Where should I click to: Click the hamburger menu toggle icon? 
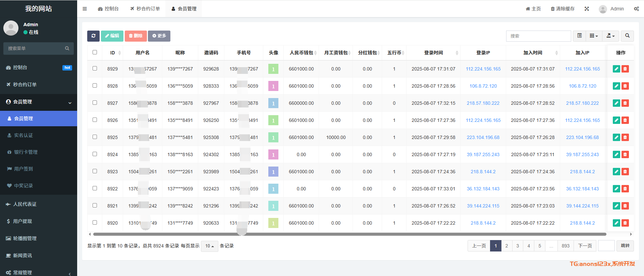click(85, 9)
